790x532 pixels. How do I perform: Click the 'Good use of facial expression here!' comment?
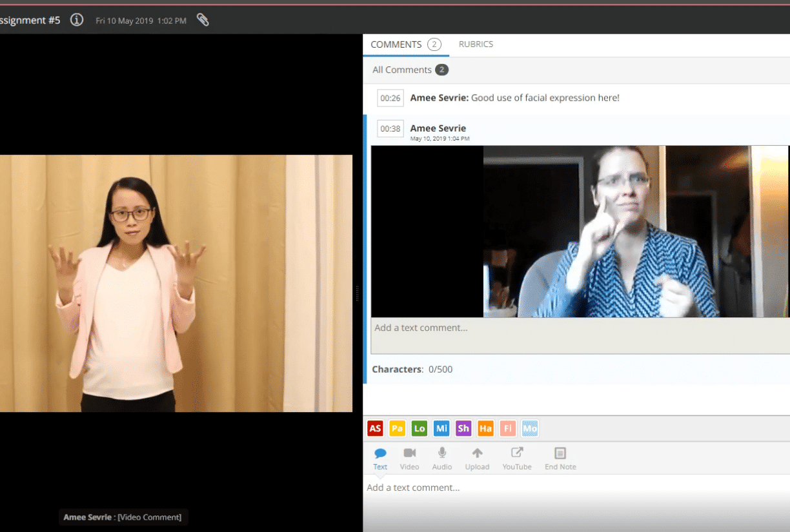545,98
